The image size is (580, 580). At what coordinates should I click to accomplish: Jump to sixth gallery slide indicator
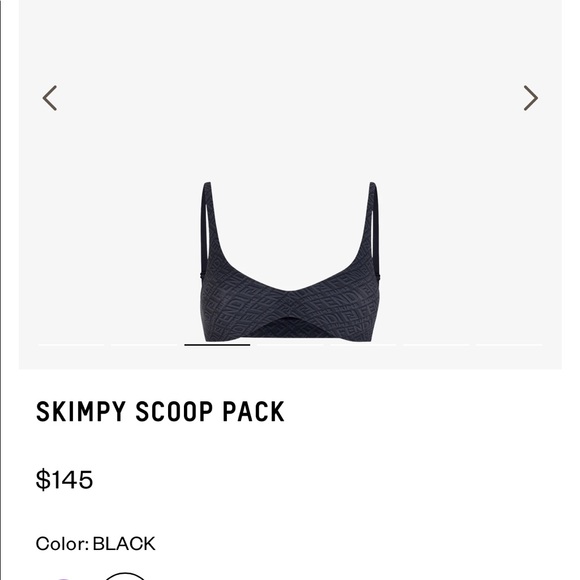click(436, 345)
